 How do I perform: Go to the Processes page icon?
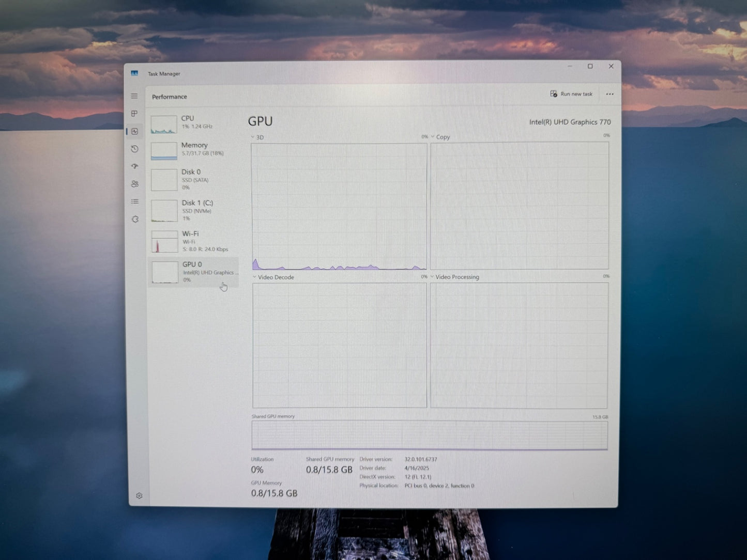tap(134, 114)
